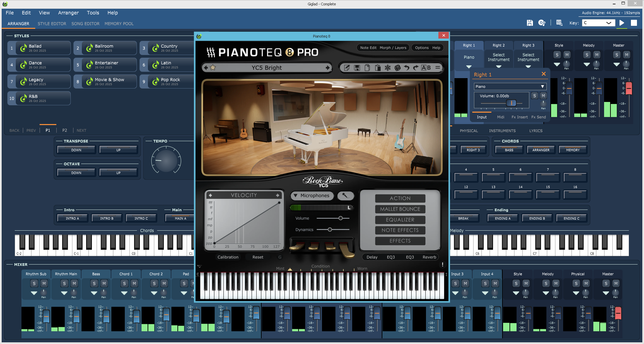Switch to the Style Editor tab
The width and height of the screenshot is (644, 344).
(x=52, y=24)
